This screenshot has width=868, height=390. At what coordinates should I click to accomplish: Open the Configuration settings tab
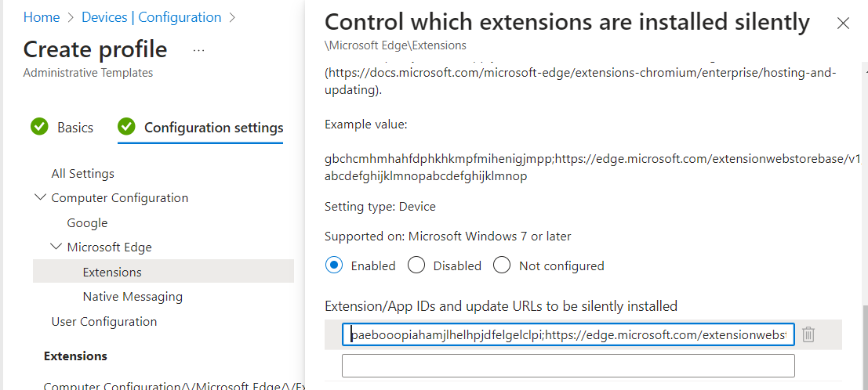click(x=213, y=127)
